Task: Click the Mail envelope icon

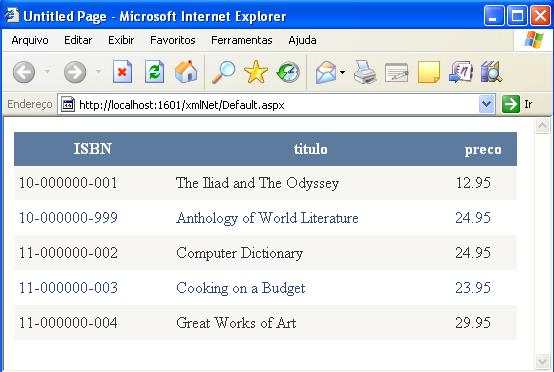Action: point(326,72)
